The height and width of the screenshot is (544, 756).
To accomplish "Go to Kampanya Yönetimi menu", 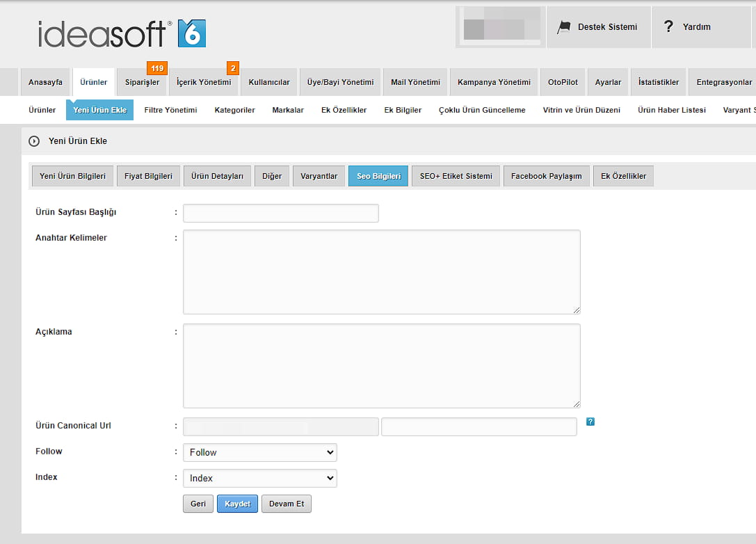I will pyautogui.click(x=494, y=82).
